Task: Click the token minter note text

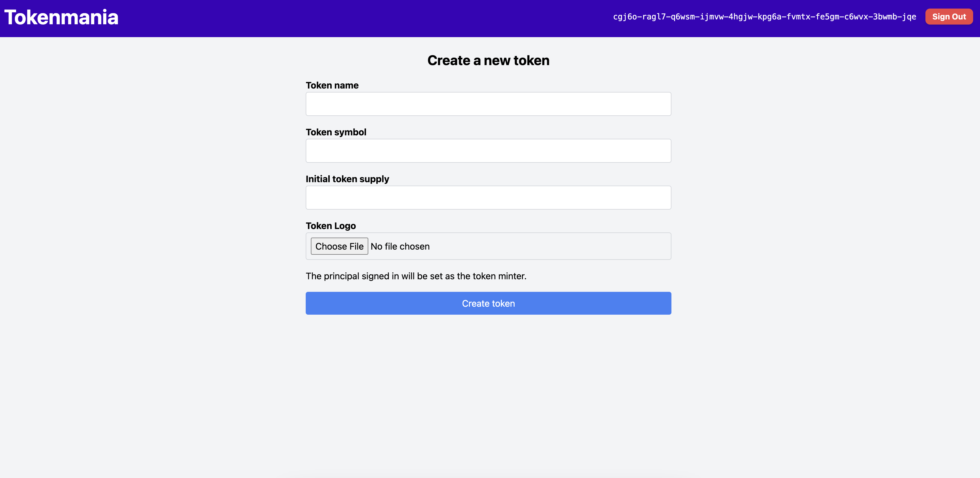Action: 416,276
